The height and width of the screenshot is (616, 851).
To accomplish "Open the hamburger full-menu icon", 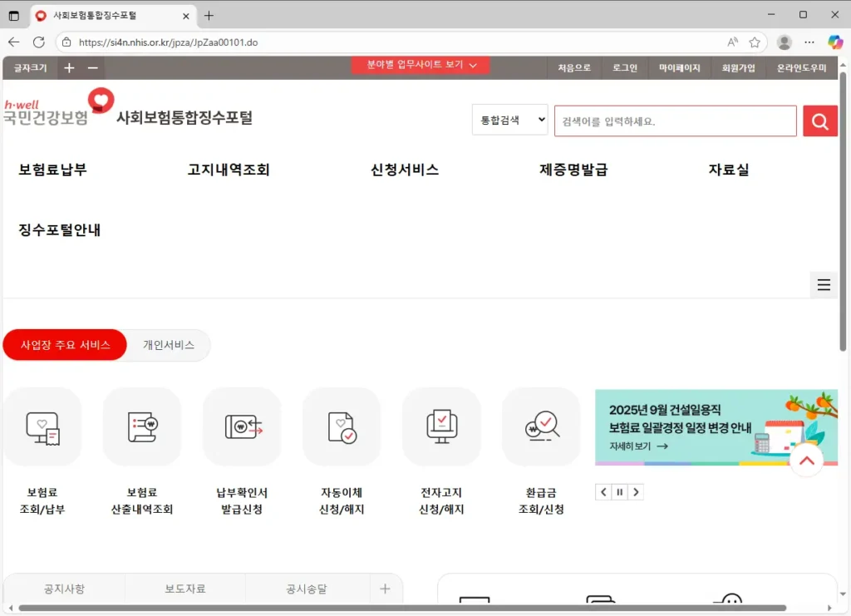I will [x=823, y=284].
